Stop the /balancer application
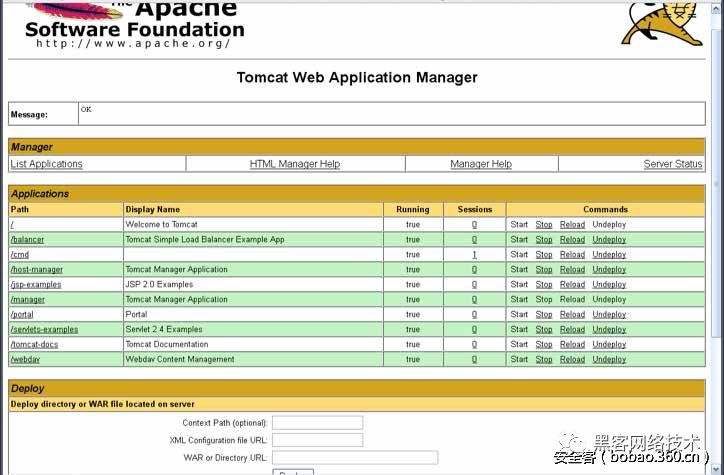 pyautogui.click(x=544, y=240)
